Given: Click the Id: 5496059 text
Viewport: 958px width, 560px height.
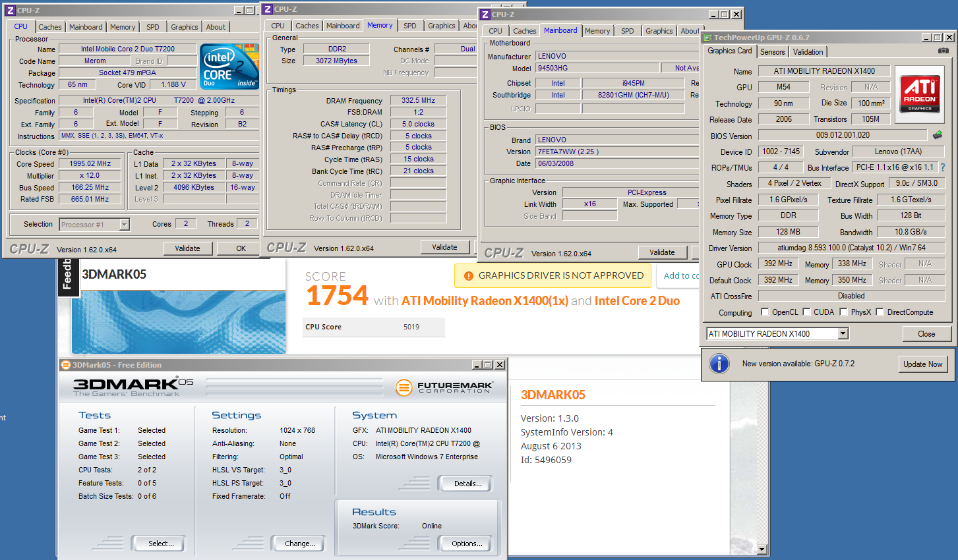Looking at the screenshot, I should (x=546, y=460).
